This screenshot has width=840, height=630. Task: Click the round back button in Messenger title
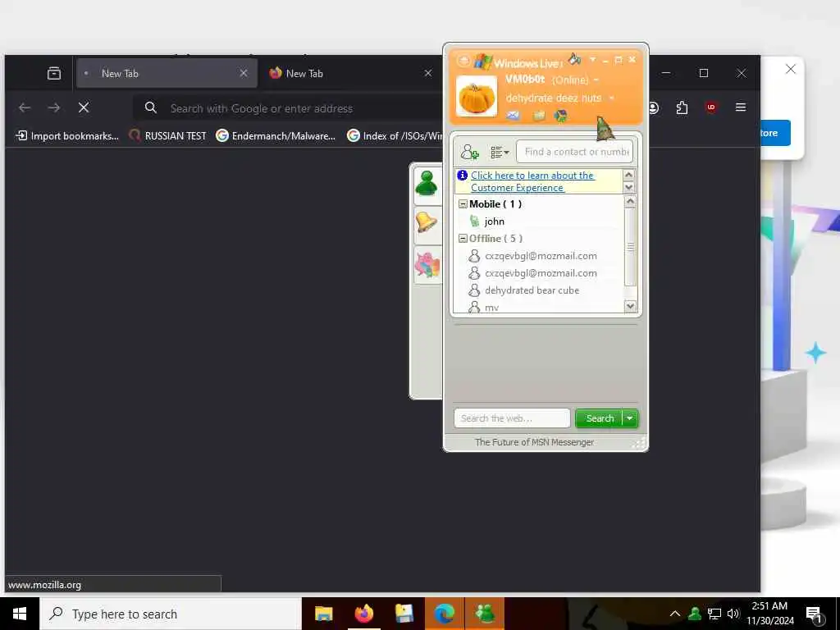coord(463,61)
